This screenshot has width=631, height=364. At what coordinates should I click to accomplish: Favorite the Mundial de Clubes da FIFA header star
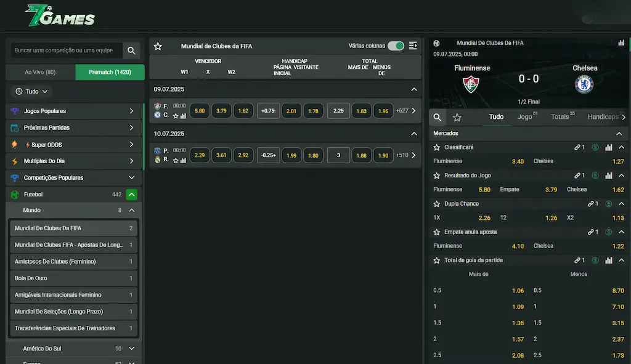158,46
